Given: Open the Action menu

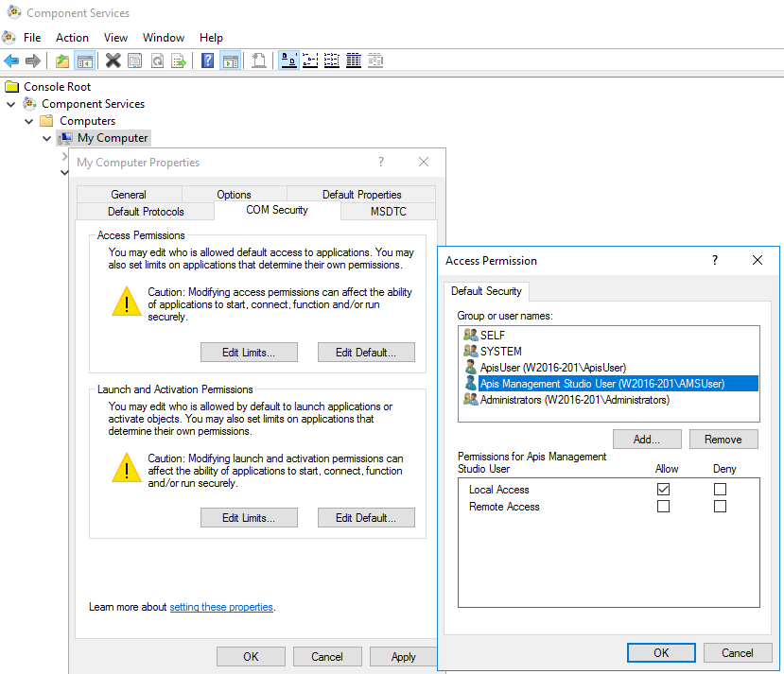Looking at the screenshot, I should (x=72, y=38).
